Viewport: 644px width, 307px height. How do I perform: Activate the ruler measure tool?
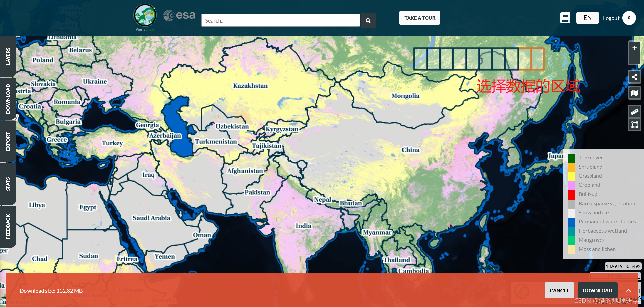pyautogui.click(x=634, y=112)
